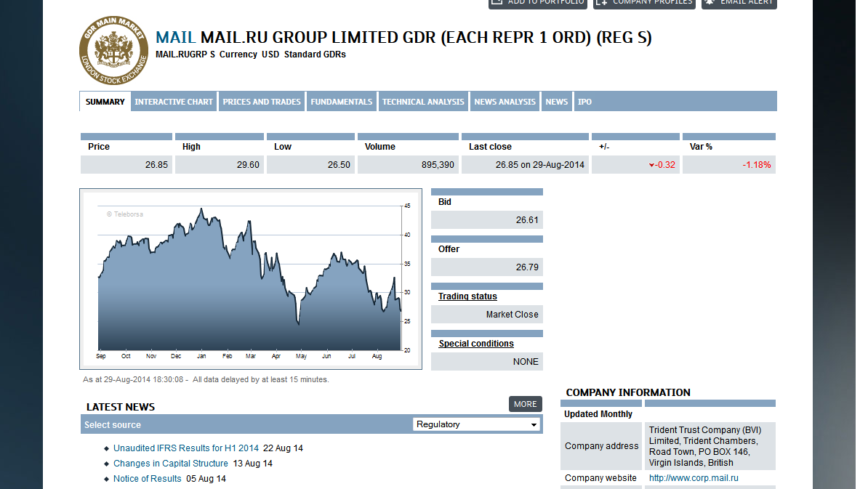Click the Volume column header
The image size is (868, 489).
pos(379,147)
